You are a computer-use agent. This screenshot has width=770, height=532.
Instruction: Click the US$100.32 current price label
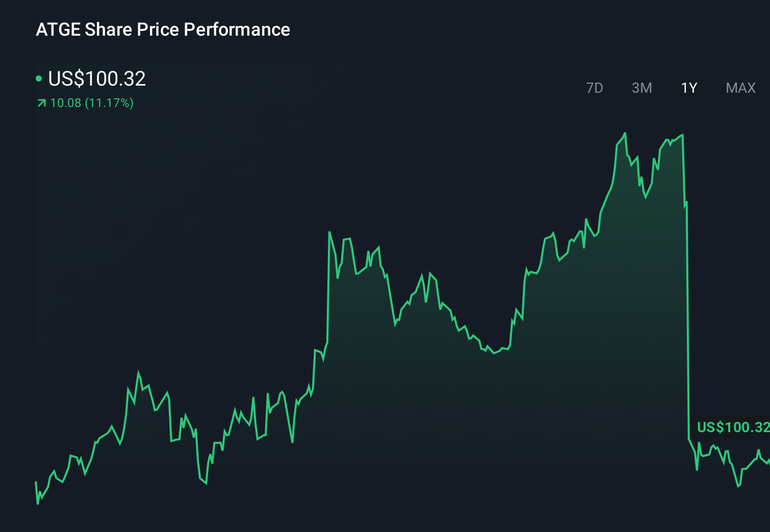[96, 79]
